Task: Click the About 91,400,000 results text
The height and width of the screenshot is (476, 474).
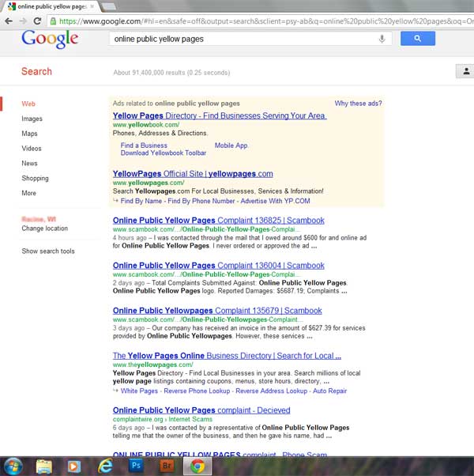Action: click(x=171, y=73)
